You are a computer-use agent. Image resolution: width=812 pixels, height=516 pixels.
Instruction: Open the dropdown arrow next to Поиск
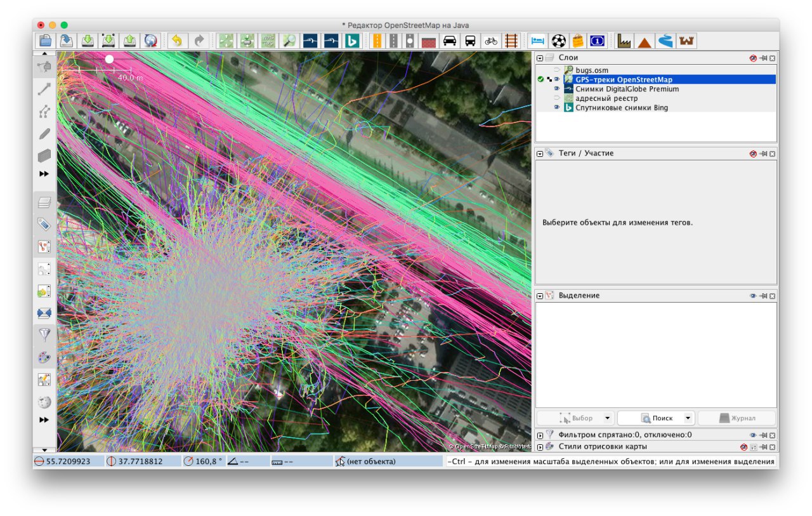tap(688, 418)
